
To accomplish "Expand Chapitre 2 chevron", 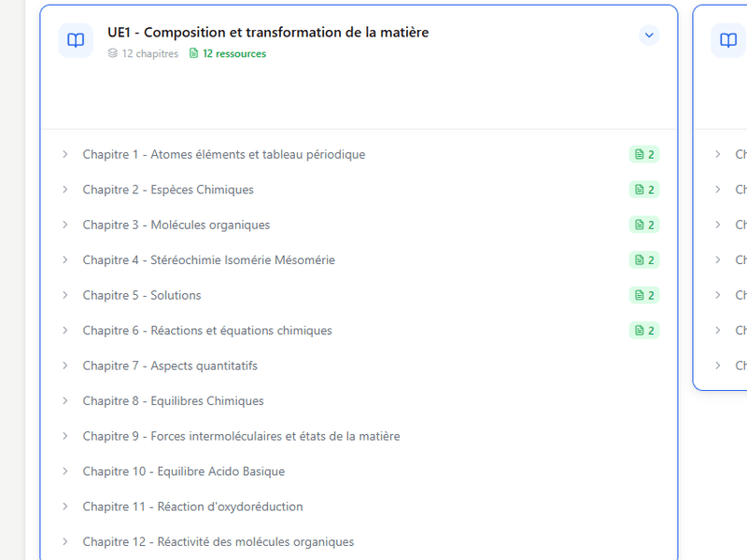I will pos(65,189).
